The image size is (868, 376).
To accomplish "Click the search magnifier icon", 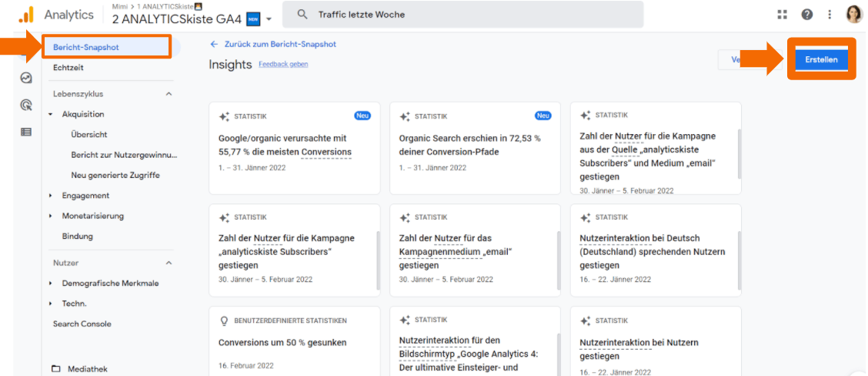I will click(x=302, y=15).
